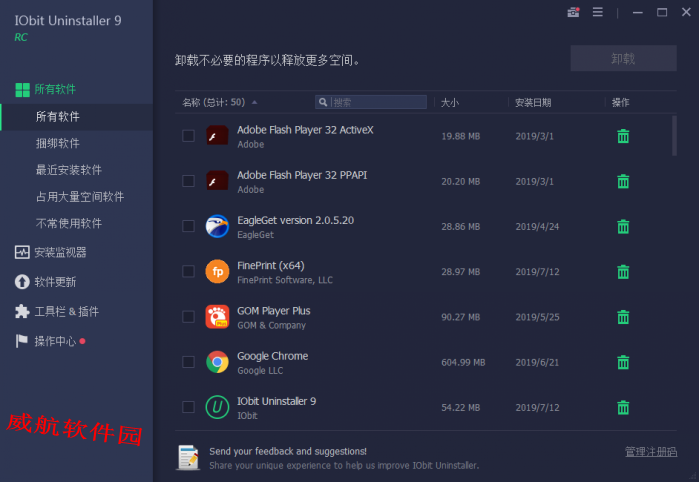Click the EagleGet eagle app icon
This screenshot has height=482, width=699.
click(217, 226)
